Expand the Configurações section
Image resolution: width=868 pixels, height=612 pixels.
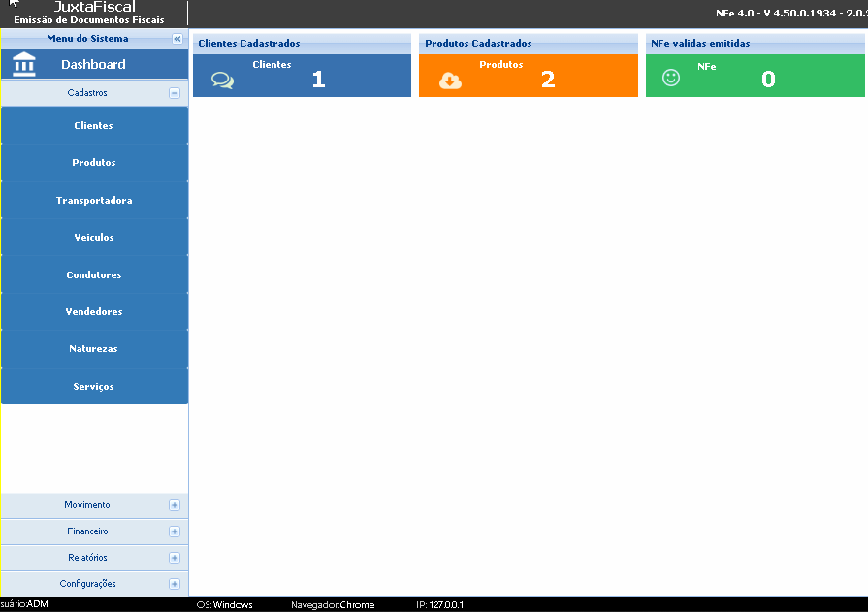tap(175, 584)
